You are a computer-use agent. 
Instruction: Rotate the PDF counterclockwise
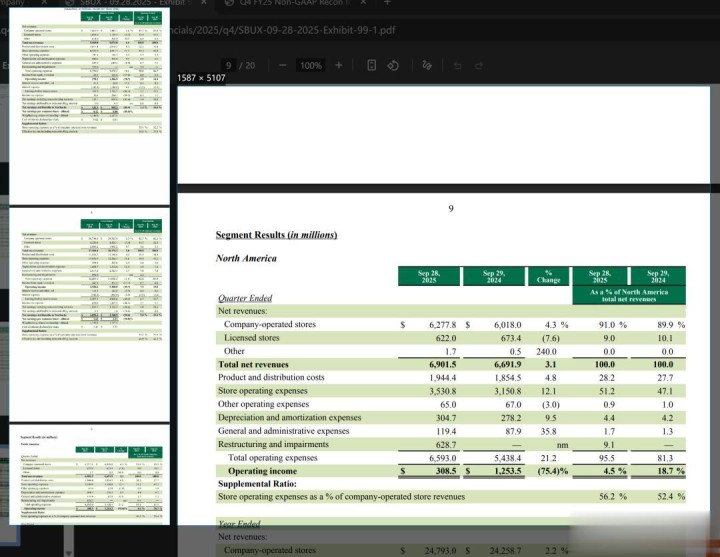click(393, 66)
